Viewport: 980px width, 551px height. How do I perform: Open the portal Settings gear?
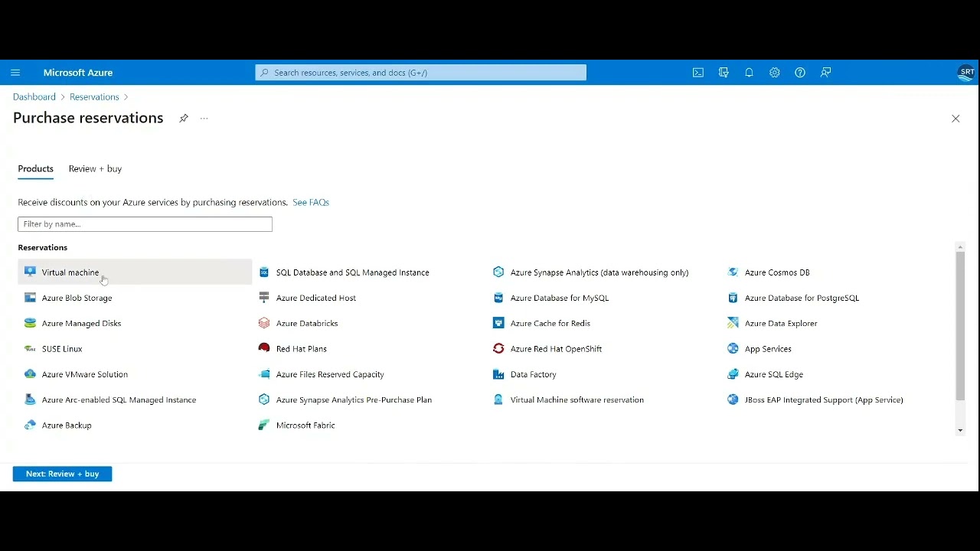tap(775, 73)
